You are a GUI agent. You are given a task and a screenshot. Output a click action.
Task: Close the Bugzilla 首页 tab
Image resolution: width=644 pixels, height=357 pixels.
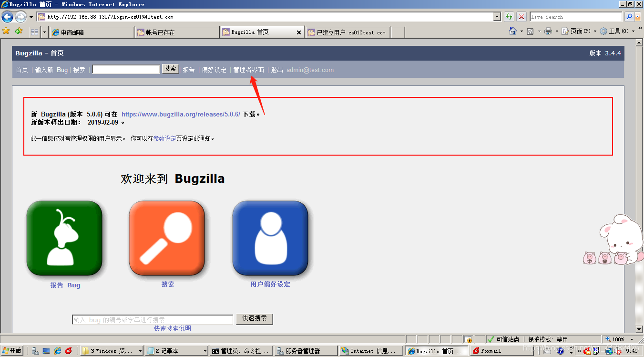click(x=299, y=32)
